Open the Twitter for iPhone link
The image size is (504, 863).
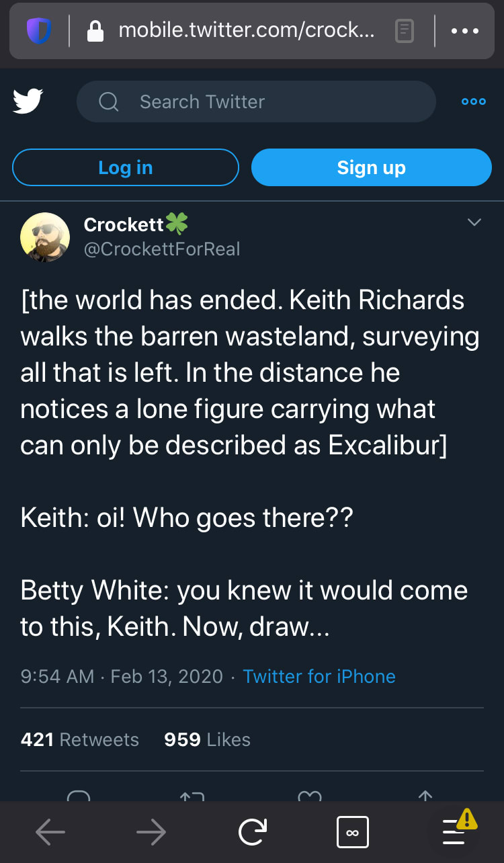(x=319, y=676)
